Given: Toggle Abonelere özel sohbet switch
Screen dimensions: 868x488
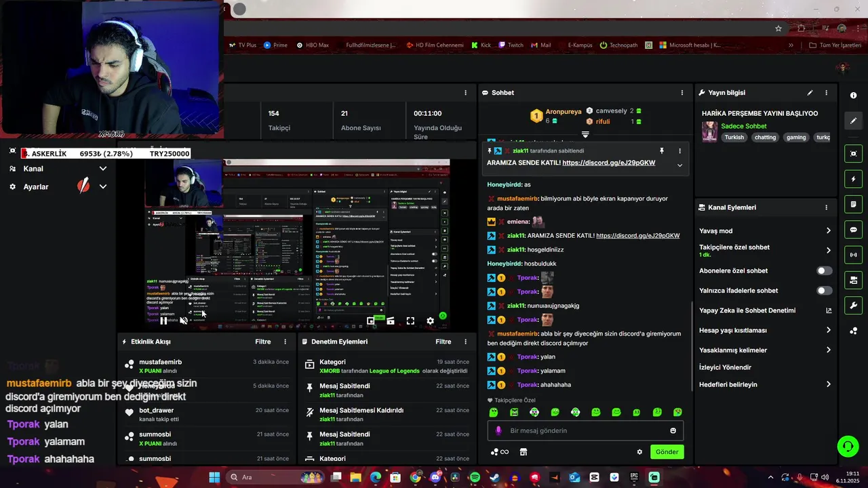Looking at the screenshot, I should [x=824, y=270].
